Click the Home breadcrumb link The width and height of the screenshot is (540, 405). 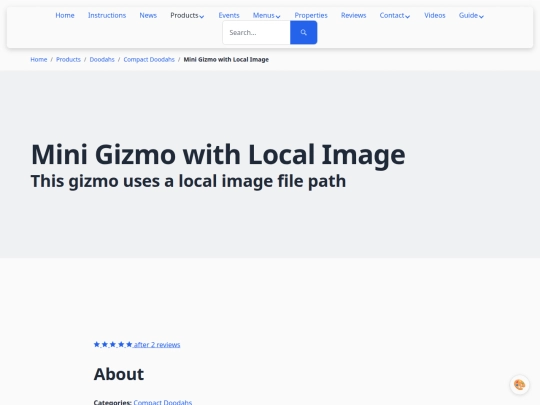(39, 60)
